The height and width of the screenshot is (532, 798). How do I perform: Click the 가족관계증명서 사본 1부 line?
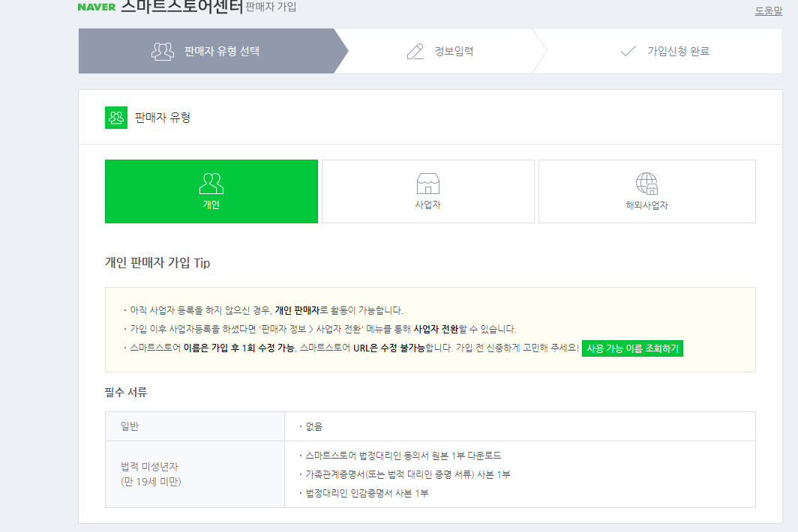(x=407, y=474)
